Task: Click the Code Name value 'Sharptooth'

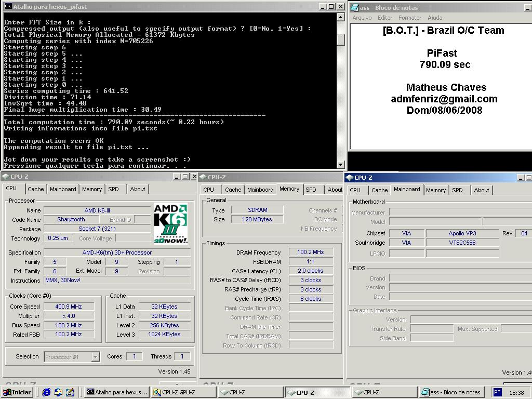Action: click(71, 220)
